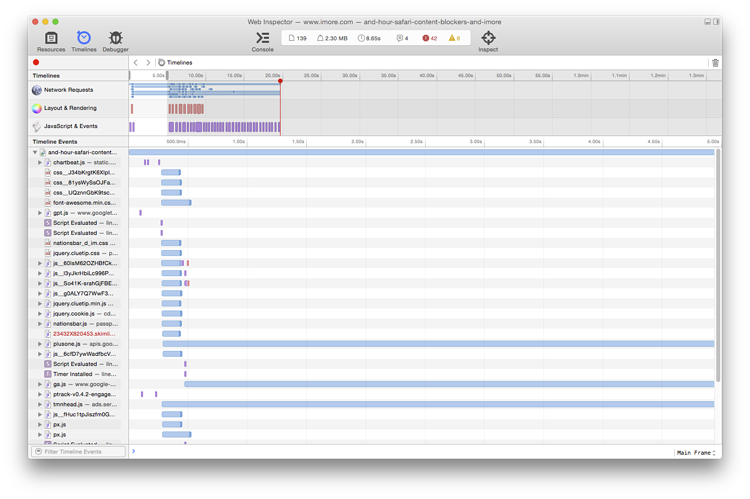750x499 pixels.
Task: Click the Timelines breadcrumb label
Action: [179, 63]
